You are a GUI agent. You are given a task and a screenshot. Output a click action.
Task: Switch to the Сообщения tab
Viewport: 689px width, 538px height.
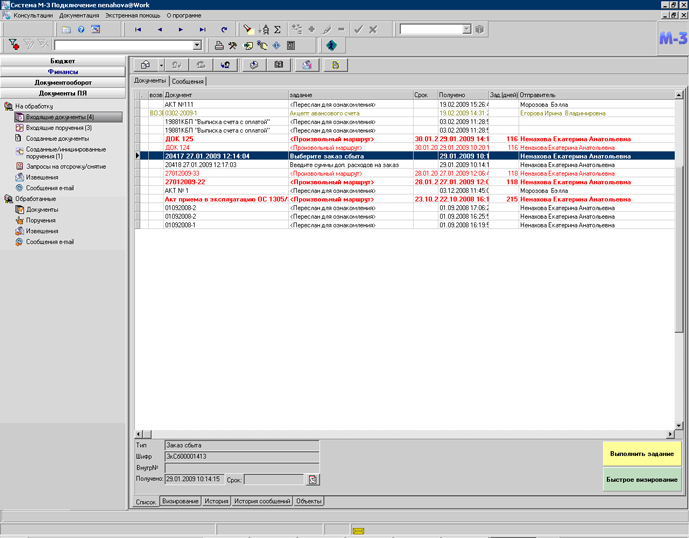click(x=188, y=81)
